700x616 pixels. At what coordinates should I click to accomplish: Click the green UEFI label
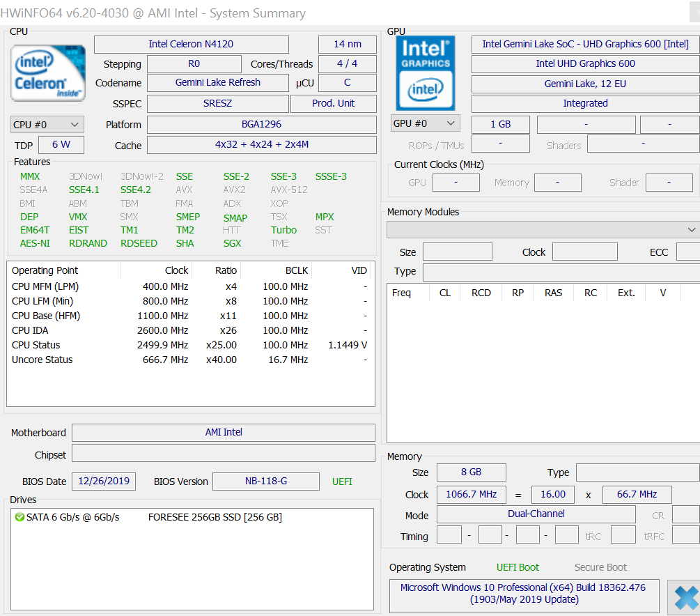coord(342,482)
